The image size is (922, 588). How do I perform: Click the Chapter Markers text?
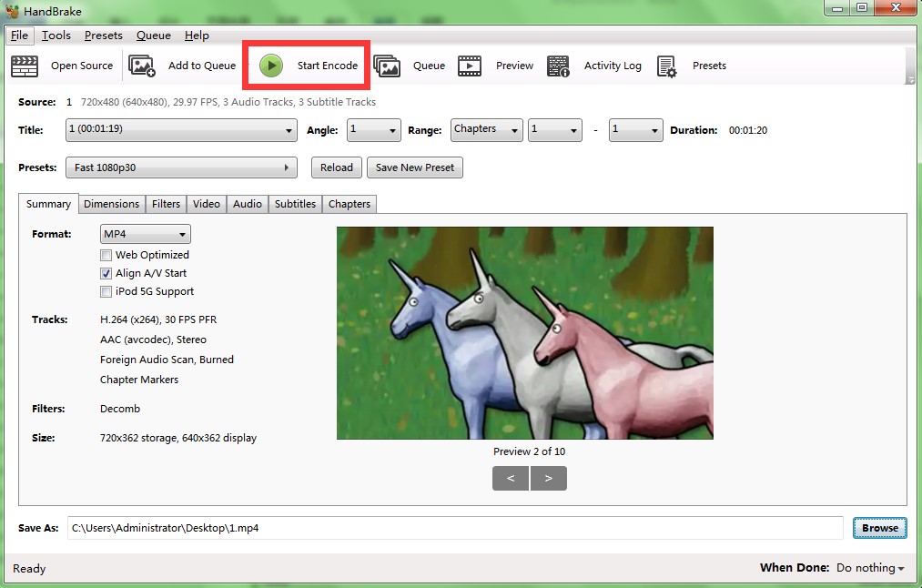point(138,380)
